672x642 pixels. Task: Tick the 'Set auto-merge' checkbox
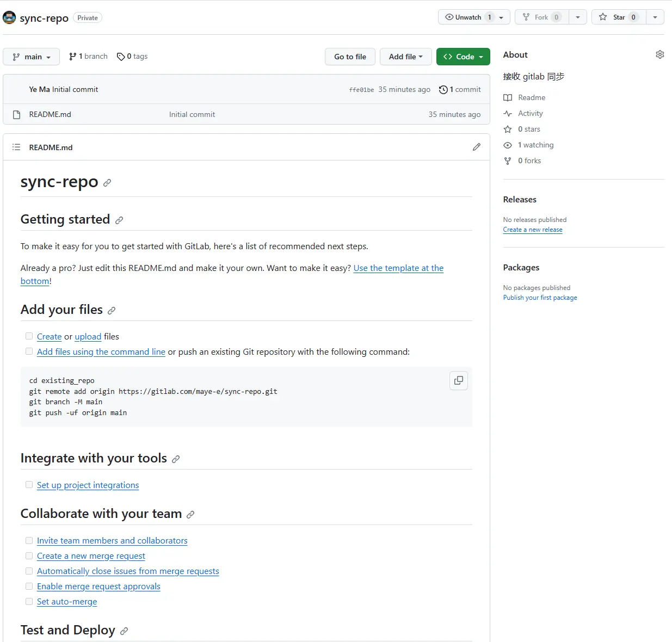[29, 601]
